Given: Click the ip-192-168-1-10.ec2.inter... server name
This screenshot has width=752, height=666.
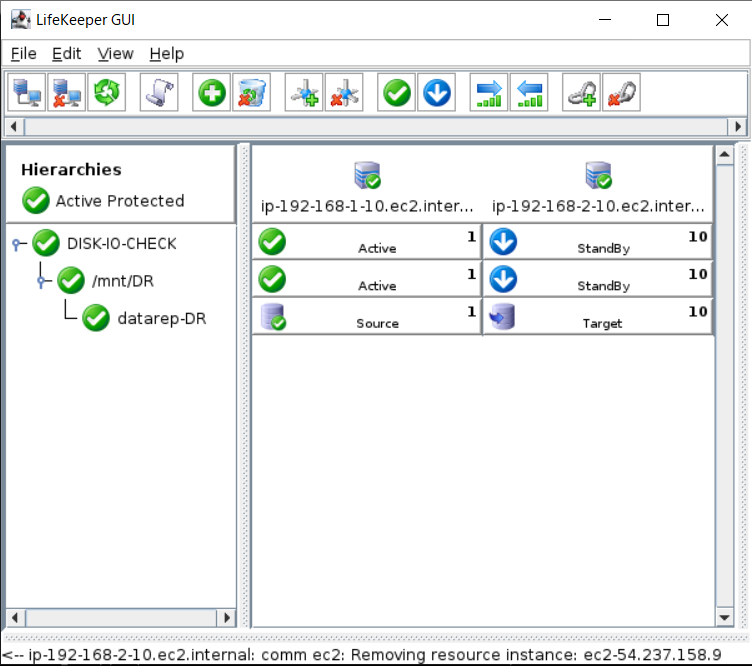Looking at the screenshot, I should (367, 206).
